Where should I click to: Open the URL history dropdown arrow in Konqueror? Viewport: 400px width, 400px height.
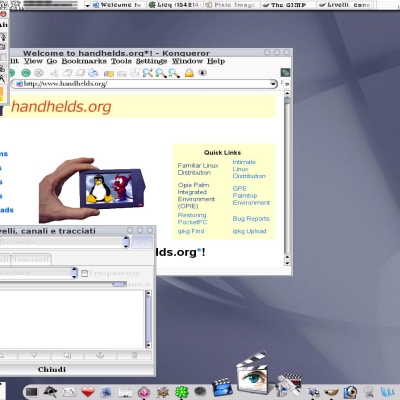point(273,84)
